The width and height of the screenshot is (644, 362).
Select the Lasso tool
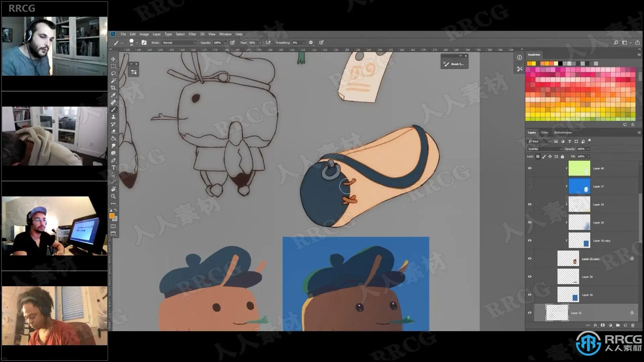tap(113, 73)
